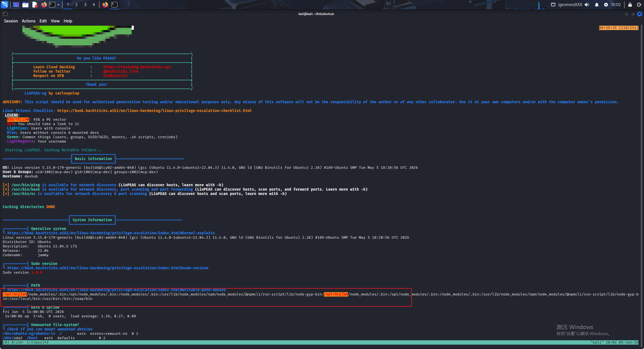Click the (genmon)XXX panel monitor
644x349 pixels.
pos(570,5)
